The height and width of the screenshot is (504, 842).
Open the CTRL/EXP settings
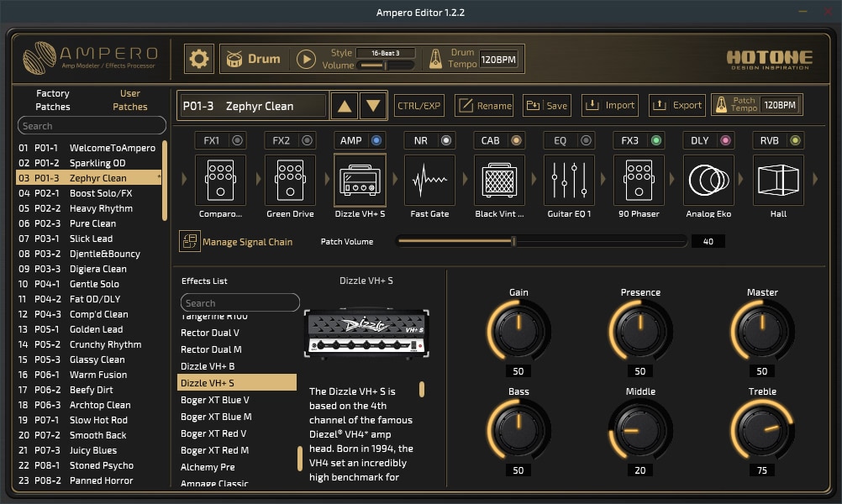coord(418,105)
